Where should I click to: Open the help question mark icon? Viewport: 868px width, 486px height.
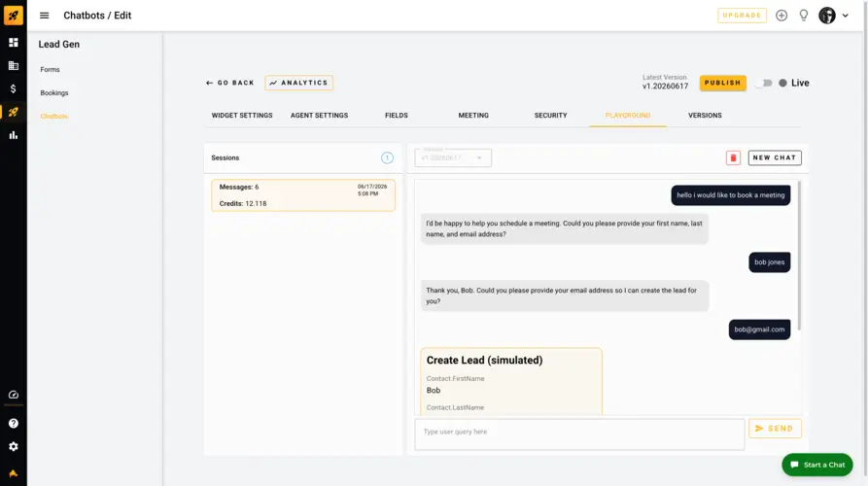pyautogui.click(x=14, y=424)
